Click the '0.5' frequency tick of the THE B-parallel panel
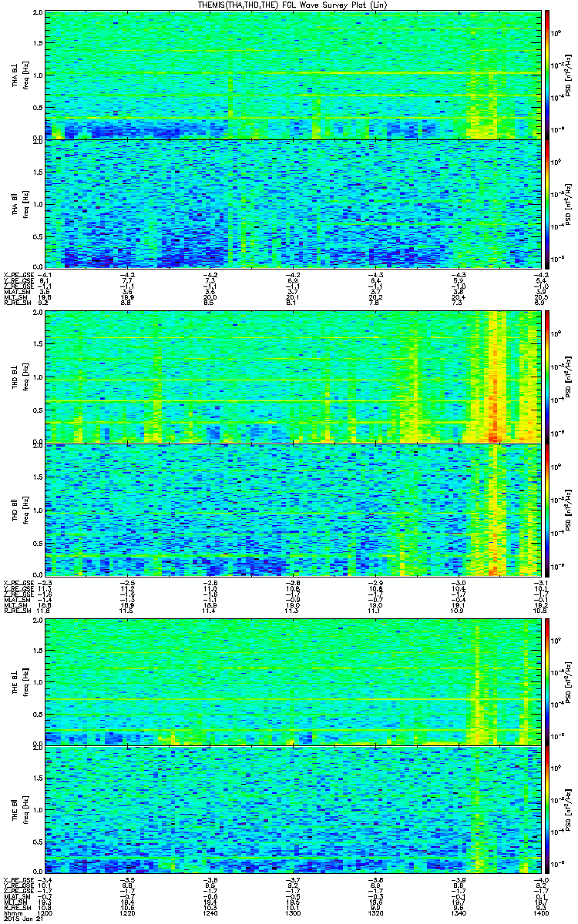Screen dimensions: 578x924 (37, 842)
